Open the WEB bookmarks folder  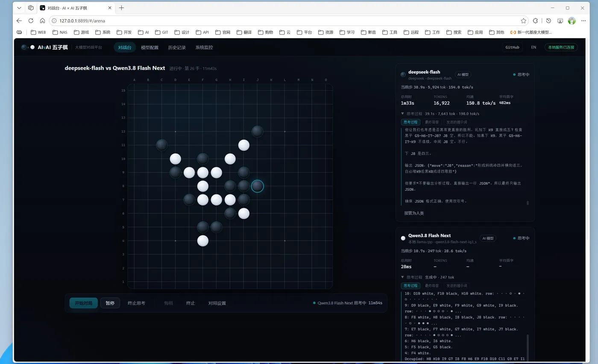pos(38,32)
